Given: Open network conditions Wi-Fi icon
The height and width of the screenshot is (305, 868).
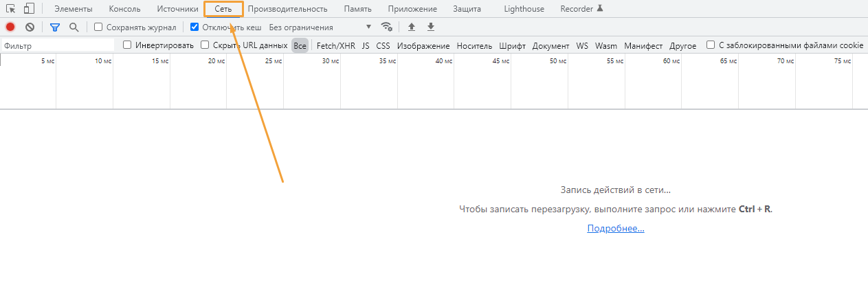Looking at the screenshot, I should 387,27.
